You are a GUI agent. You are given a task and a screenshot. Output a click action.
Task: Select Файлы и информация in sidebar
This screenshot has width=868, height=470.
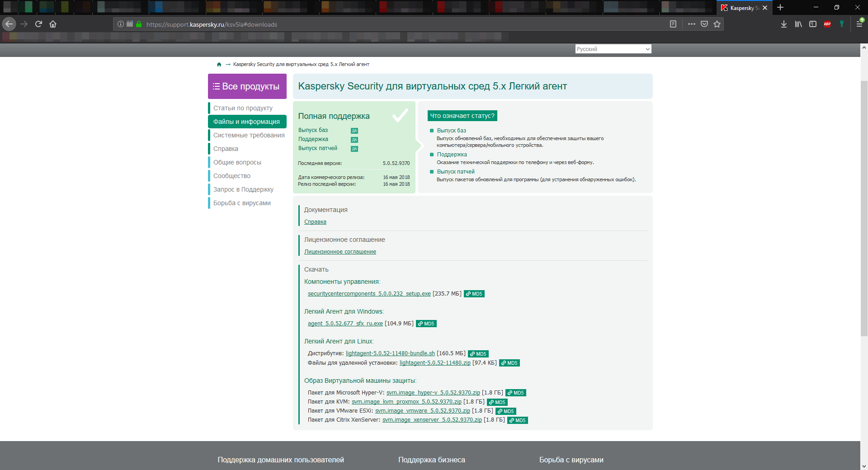247,122
